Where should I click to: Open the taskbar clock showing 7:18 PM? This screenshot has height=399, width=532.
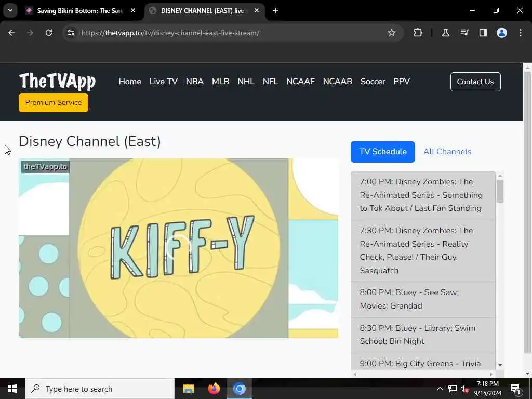488,389
